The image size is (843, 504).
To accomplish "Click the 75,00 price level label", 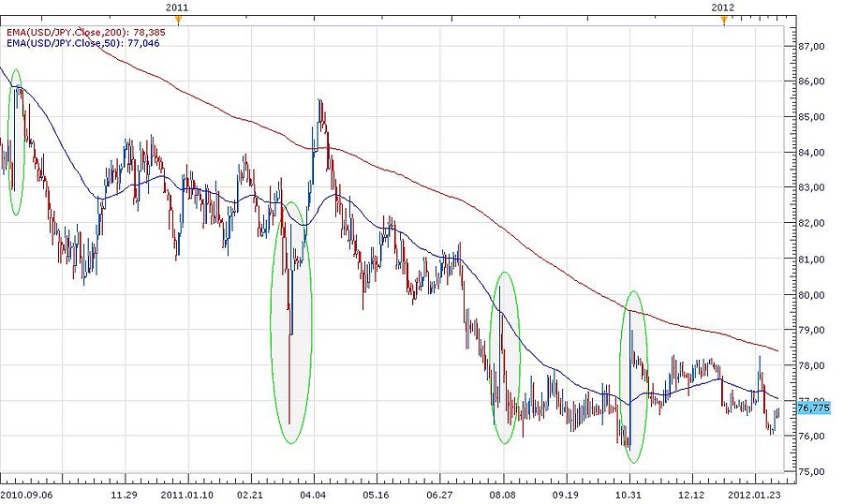I will coord(810,472).
